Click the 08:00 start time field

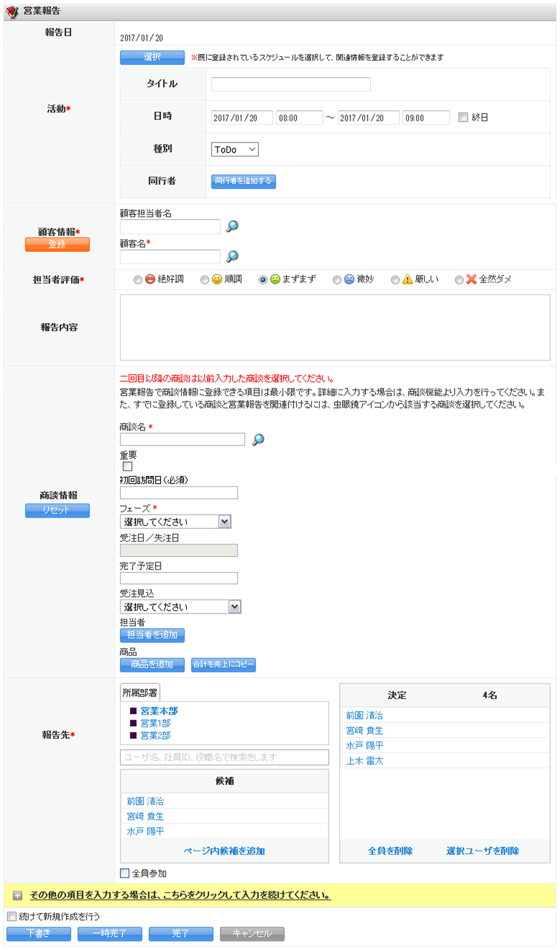click(x=300, y=118)
